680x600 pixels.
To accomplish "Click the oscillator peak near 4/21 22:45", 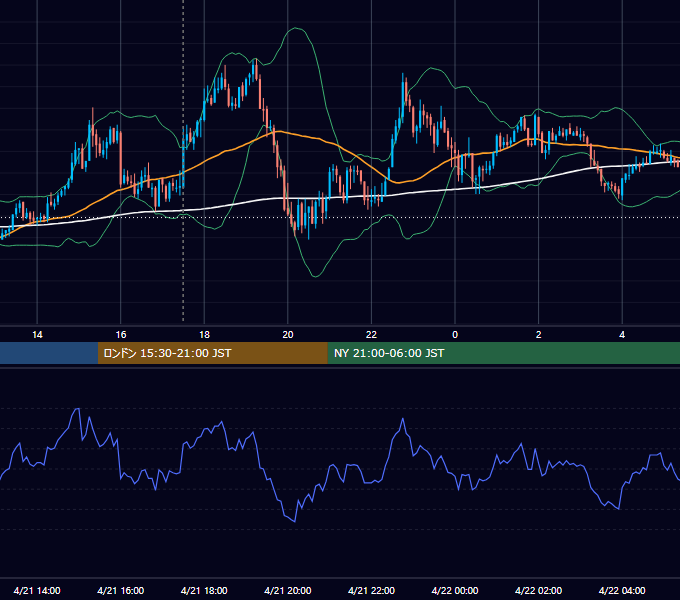I will click(x=403, y=419).
